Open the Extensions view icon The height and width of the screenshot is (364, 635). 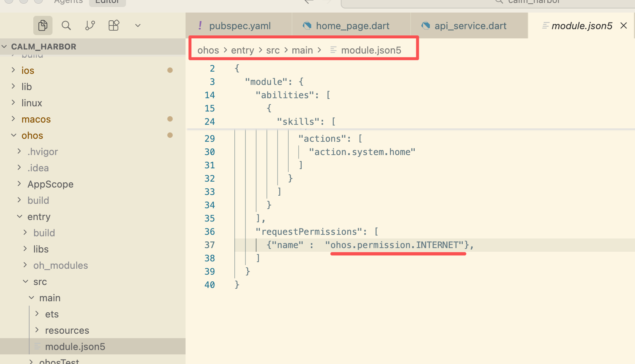114,25
